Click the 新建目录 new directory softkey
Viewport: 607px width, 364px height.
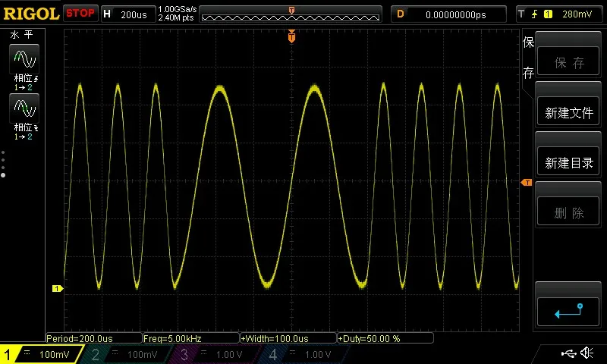tap(568, 162)
